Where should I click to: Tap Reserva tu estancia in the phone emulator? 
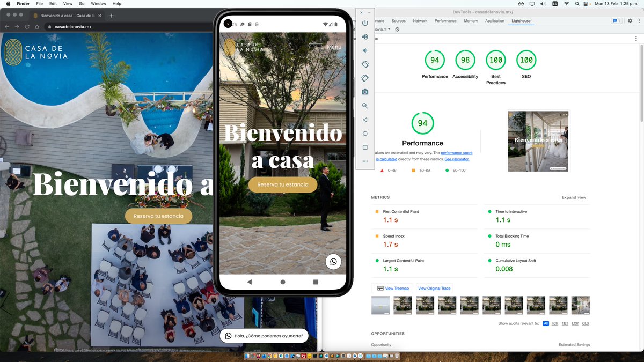pos(283,184)
